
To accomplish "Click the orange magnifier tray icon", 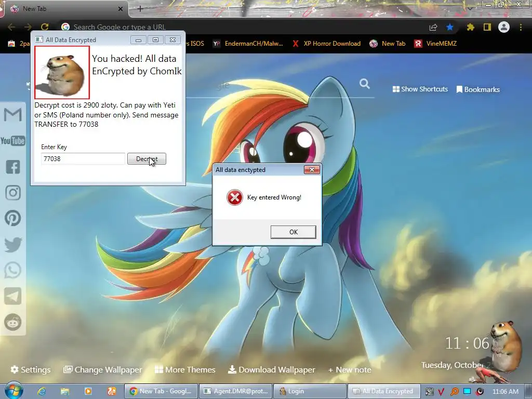I will tap(454, 392).
